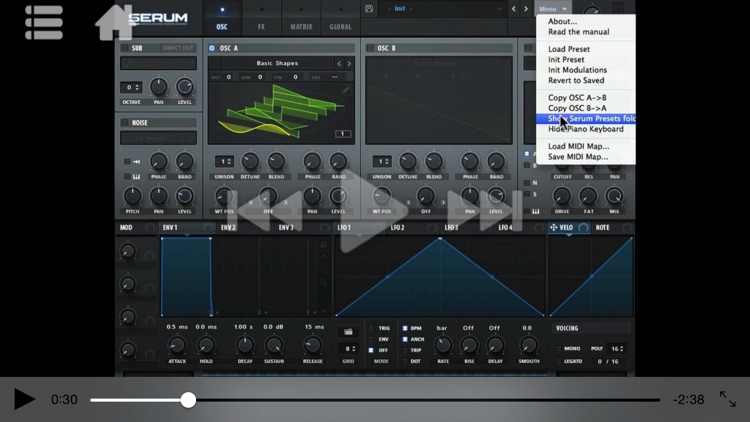The height and width of the screenshot is (422, 750).
Task: Toggle fullscreen expand arrows icon
Action: pyautogui.click(x=728, y=399)
